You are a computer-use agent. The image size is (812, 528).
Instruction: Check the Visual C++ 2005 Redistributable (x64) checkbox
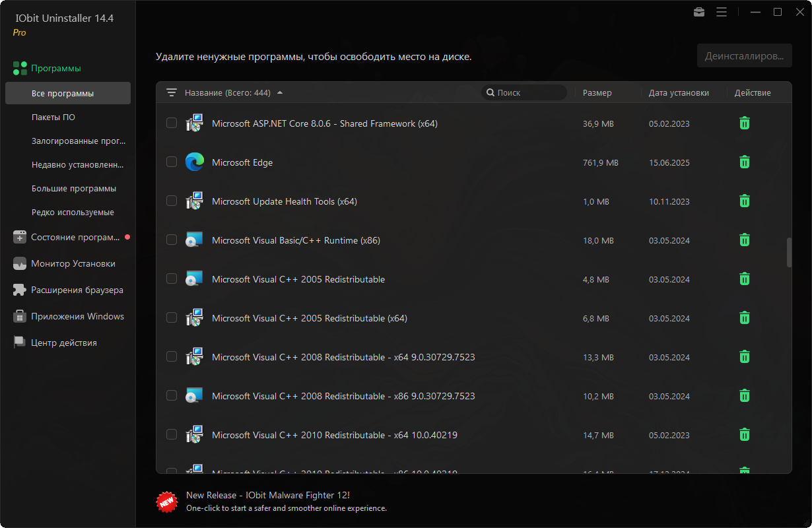pos(172,317)
